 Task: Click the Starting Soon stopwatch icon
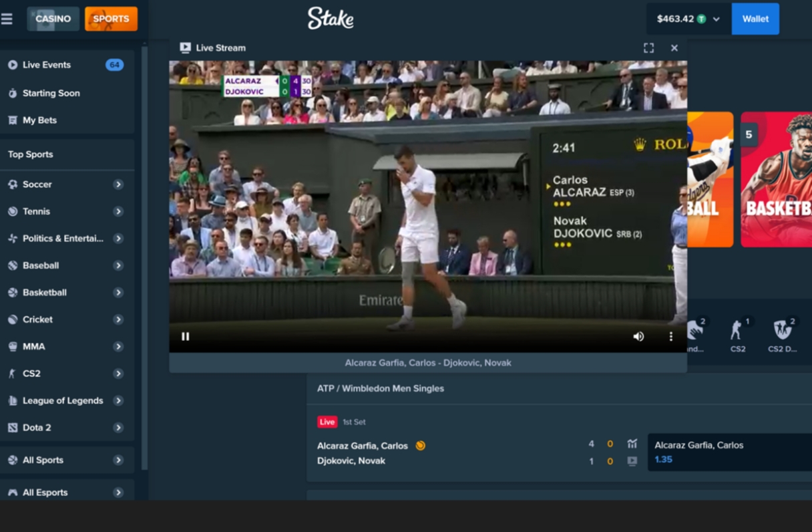pos(13,93)
